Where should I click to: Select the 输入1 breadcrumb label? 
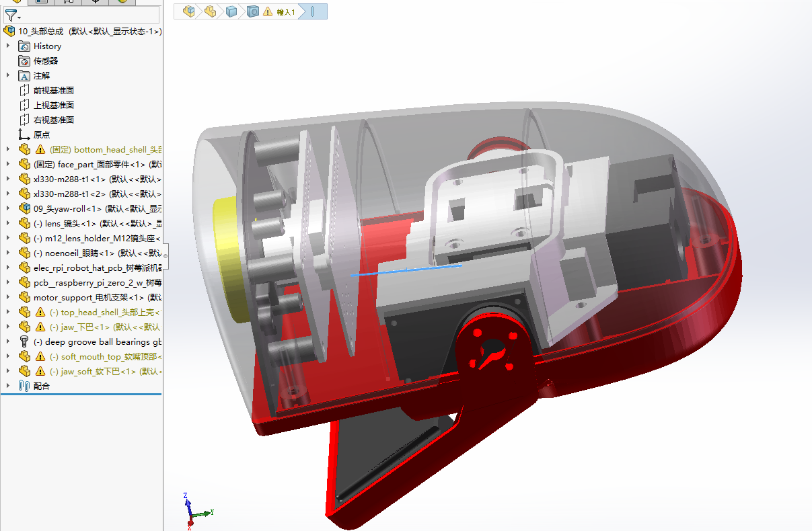click(x=286, y=12)
